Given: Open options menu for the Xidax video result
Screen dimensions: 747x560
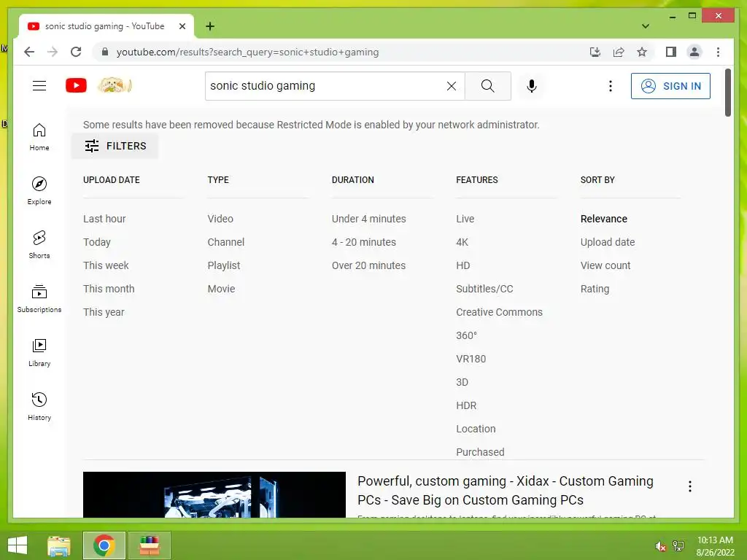Looking at the screenshot, I should click(x=690, y=486).
